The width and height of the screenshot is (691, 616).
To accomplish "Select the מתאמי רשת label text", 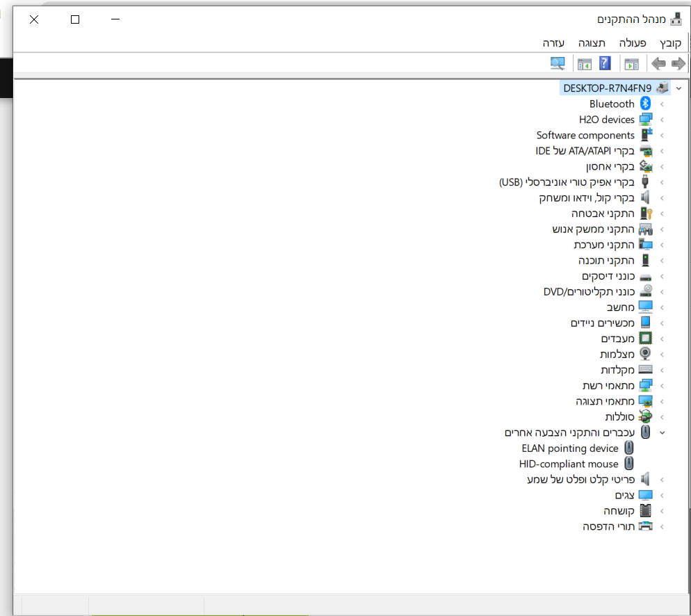I will coord(608,386).
